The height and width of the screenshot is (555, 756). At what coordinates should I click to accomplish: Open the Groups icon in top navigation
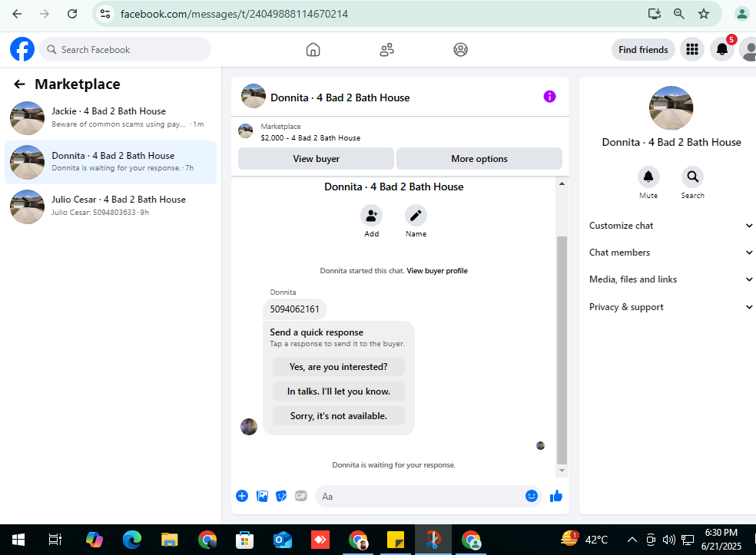pos(460,50)
